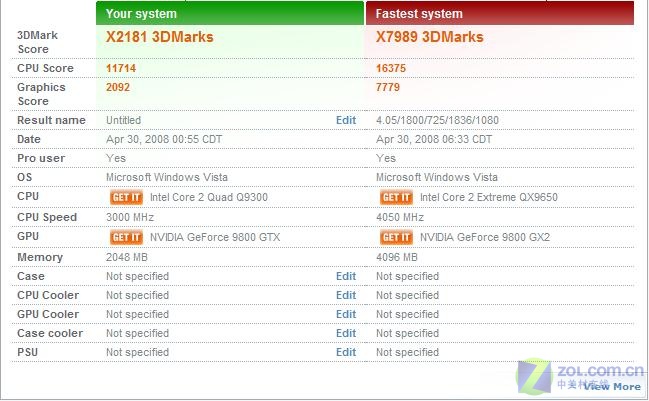Click the 3DMark Score row label
Screen dimensions: 649x401
pos(37,42)
